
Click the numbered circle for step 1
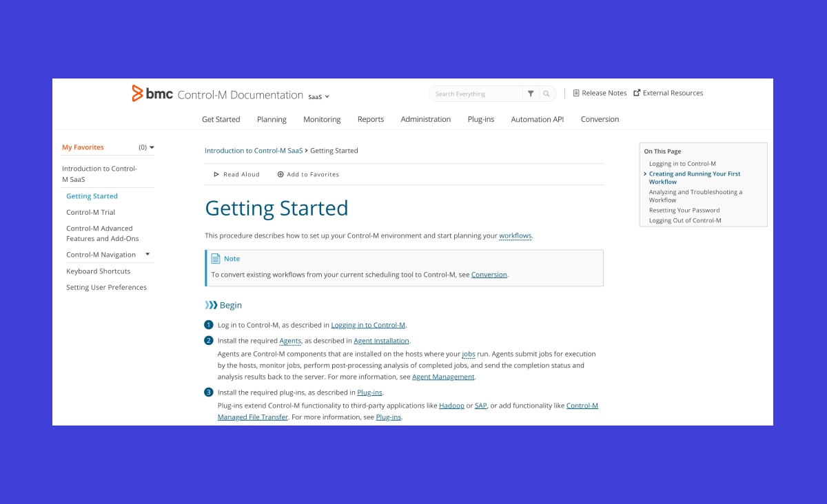(x=209, y=324)
